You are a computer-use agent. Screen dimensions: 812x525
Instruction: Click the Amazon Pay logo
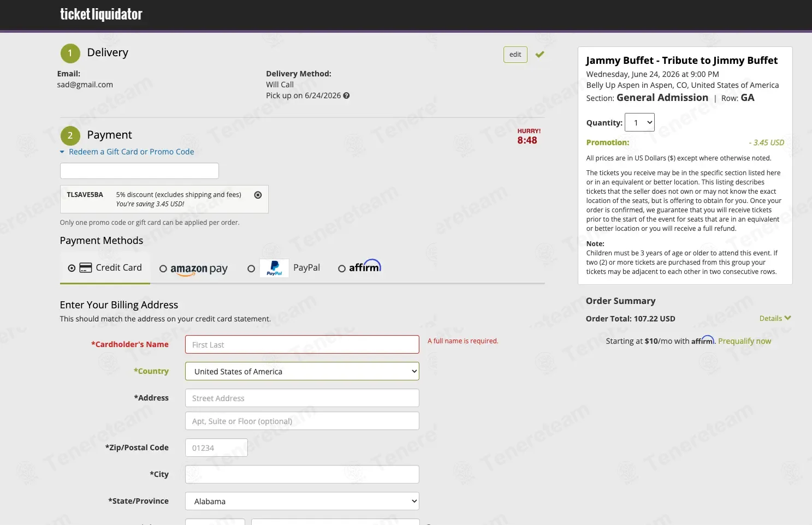click(199, 269)
